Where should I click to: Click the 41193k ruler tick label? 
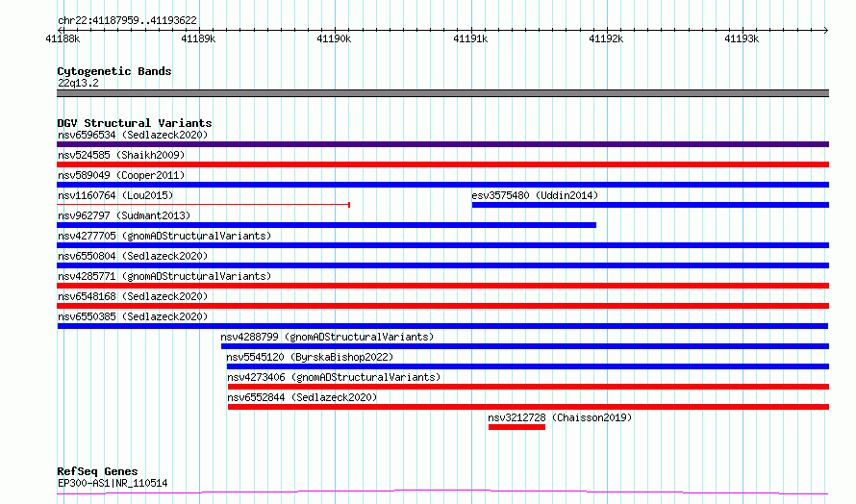742,38
